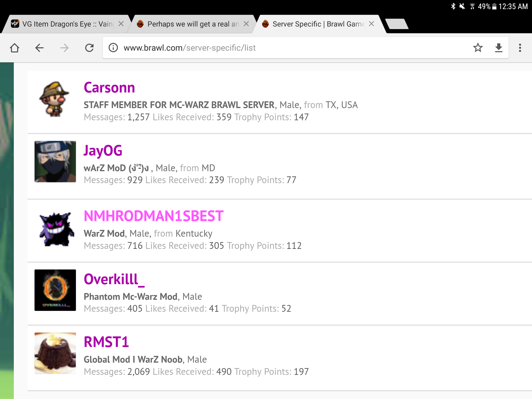
Task: Click the brawl.com URL address bar
Action: (x=286, y=48)
